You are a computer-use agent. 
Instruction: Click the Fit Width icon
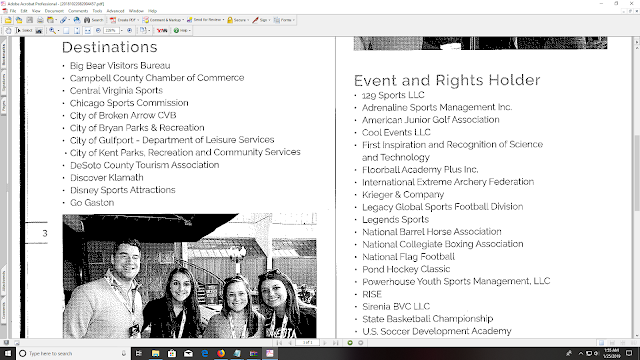coord(88,31)
